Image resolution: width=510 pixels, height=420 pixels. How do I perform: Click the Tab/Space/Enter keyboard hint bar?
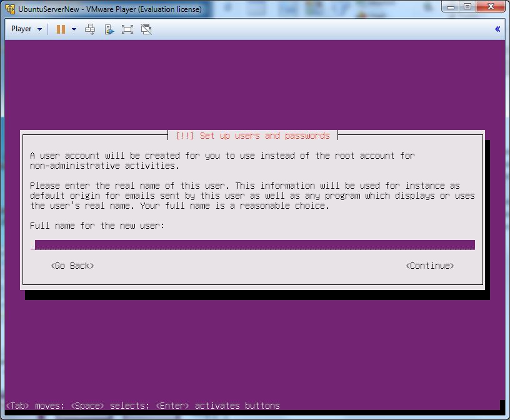[142, 406]
